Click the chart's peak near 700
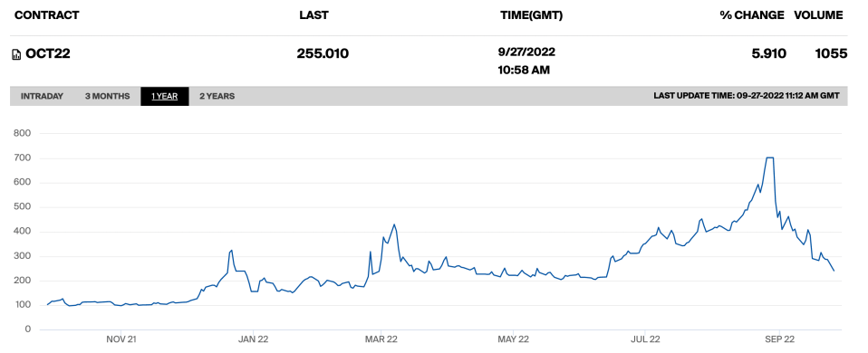The height and width of the screenshot is (353, 868). [769, 157]
